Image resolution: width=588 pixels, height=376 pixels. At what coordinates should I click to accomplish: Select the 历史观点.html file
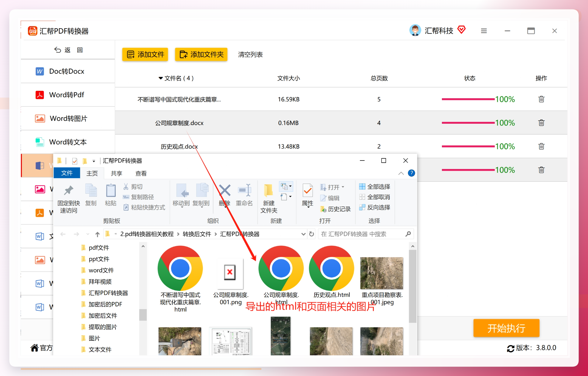331,272
